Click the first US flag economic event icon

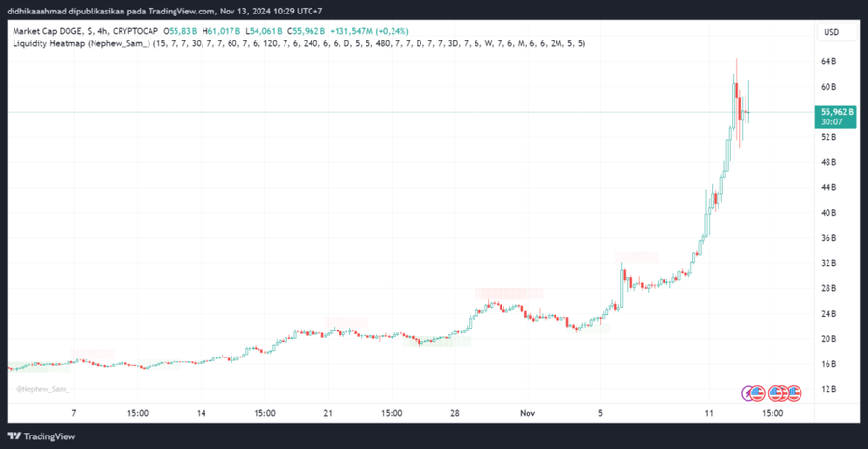coord(758,393)
